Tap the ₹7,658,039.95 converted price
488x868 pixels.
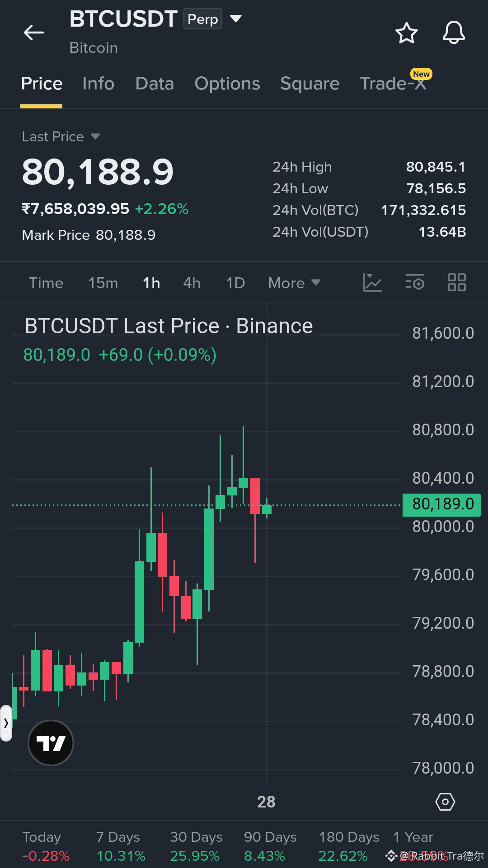[75, 209]
